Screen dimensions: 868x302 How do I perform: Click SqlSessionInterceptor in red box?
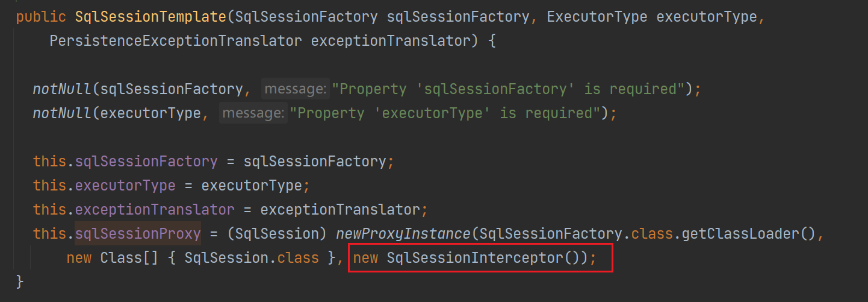point(476,258)
